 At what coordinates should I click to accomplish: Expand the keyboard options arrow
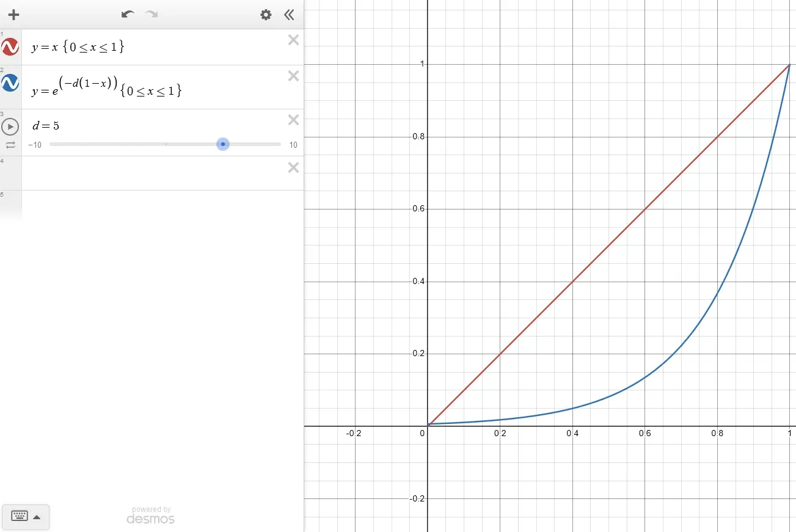coord(37,517)
